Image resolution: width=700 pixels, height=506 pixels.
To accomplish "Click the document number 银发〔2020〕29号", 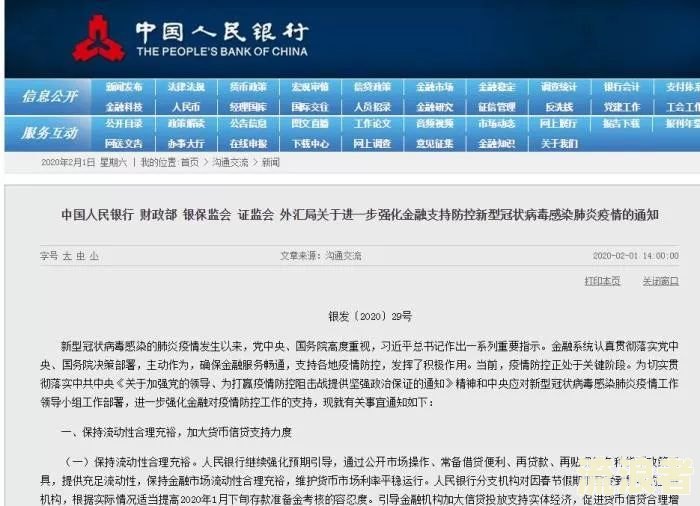I will coord(370,317).
